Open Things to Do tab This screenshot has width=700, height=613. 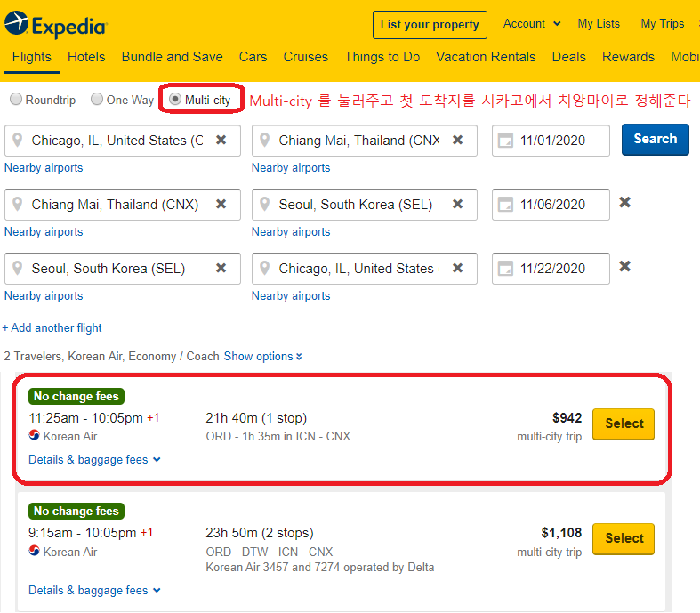382,57
